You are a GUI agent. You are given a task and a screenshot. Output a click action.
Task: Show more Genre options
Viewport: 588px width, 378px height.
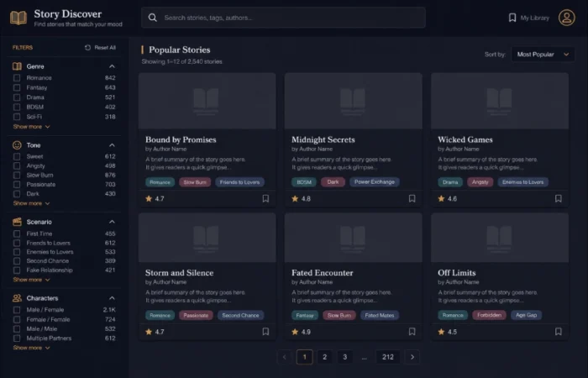tap(32, 127)
